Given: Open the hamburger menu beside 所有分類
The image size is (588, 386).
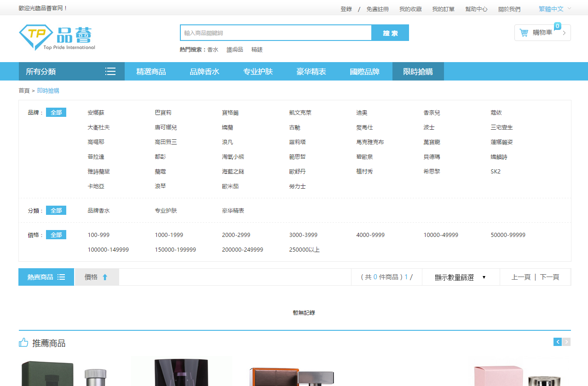Looking at the screenshot, I should point(110,71).
